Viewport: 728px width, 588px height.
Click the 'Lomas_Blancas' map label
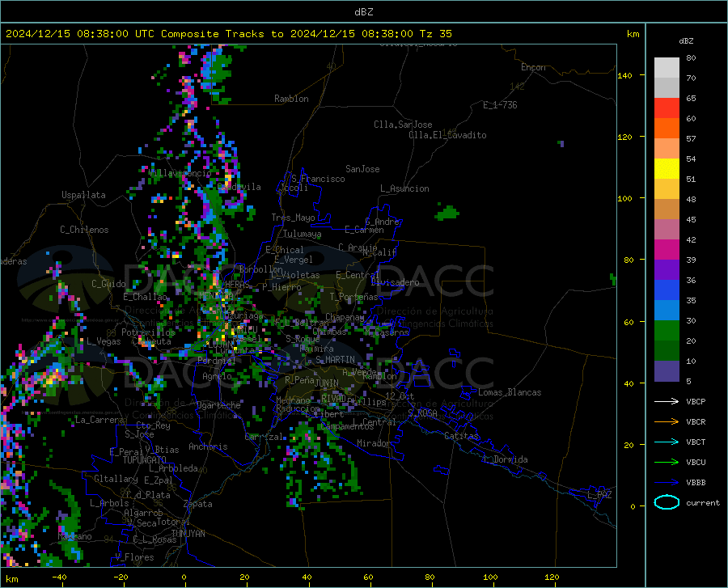tap(510, 392)
